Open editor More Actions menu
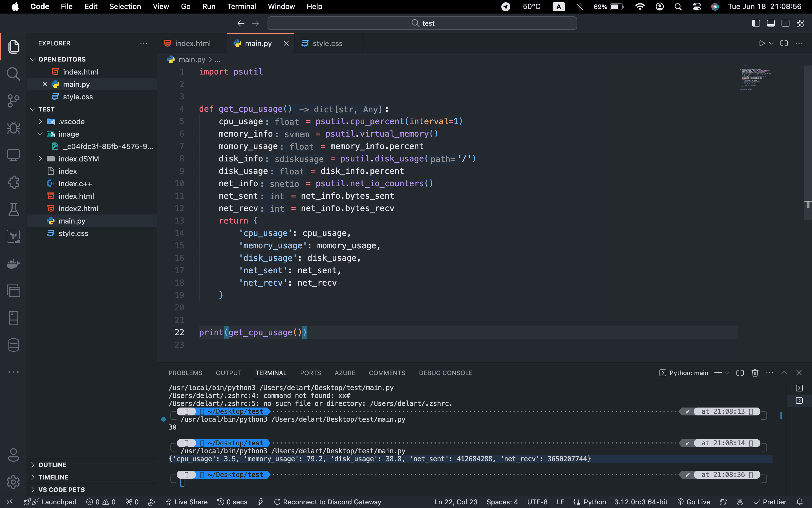The image size is (812, 508). point(799,43)
